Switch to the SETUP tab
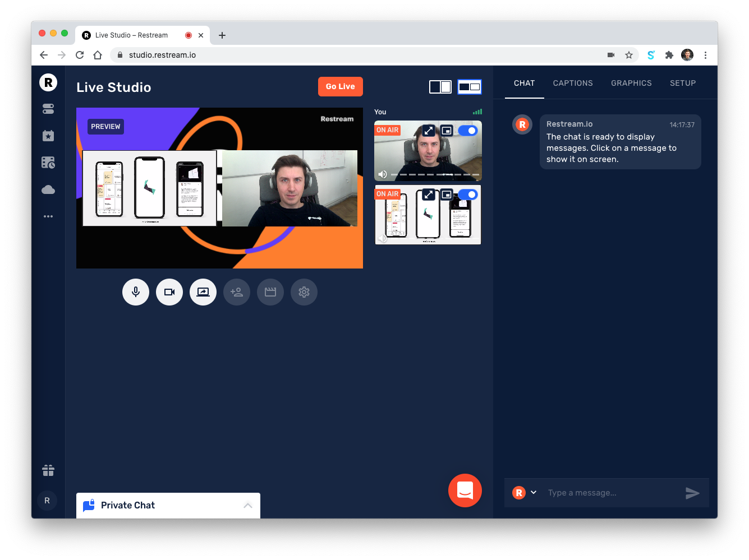This screenshot has width=749, height=560. click(x=683, y=83)
